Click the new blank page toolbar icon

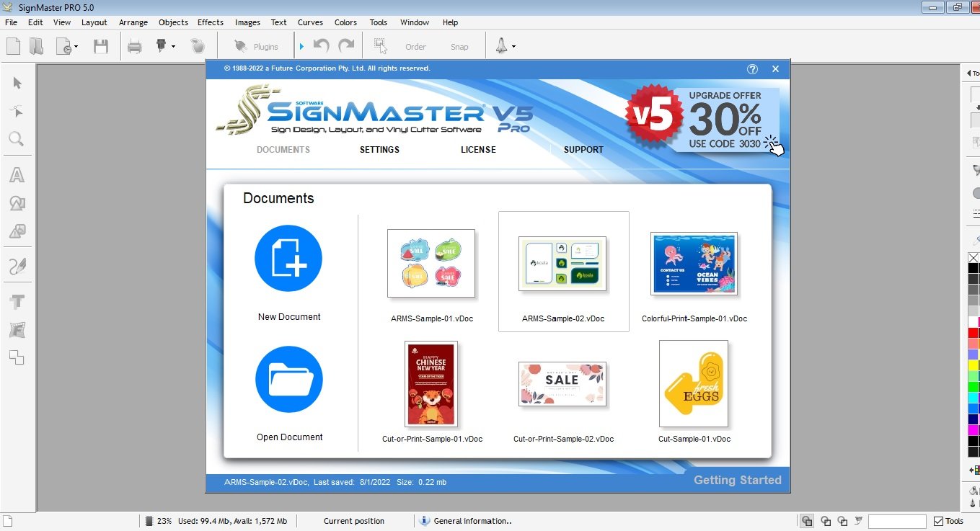13,47
